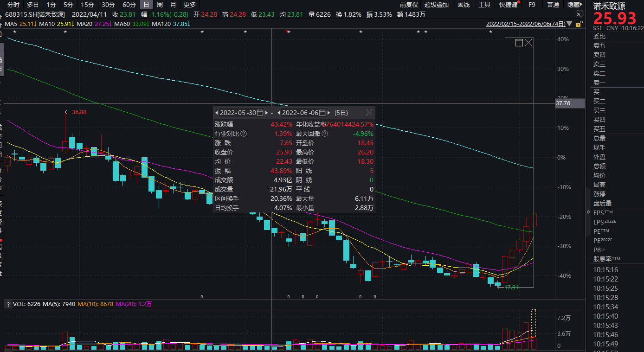The image size is (644, 352).
Task: Maximize the selected range box on chart
Action: pyautogui.click(x=519, y=43)
